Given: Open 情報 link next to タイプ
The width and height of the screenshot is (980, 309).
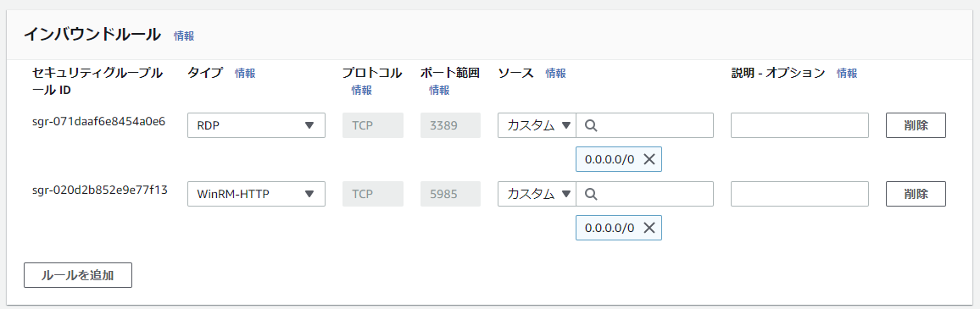Looking at the screenshot, I should click(x=245, y=73).
